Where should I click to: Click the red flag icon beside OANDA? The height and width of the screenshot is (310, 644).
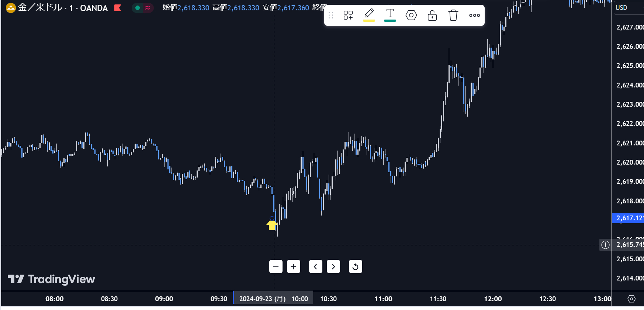118,8
